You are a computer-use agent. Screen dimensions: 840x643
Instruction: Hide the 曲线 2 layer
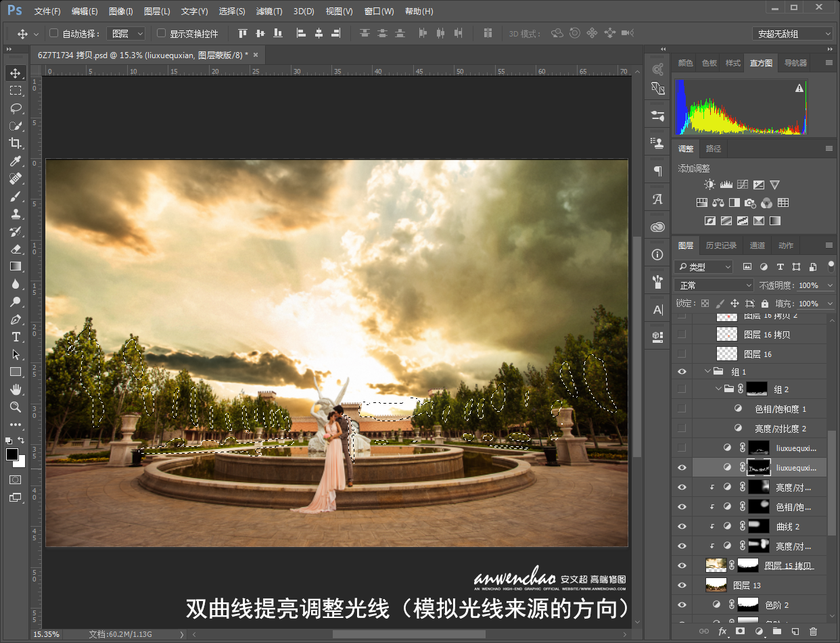coord(682,526)
